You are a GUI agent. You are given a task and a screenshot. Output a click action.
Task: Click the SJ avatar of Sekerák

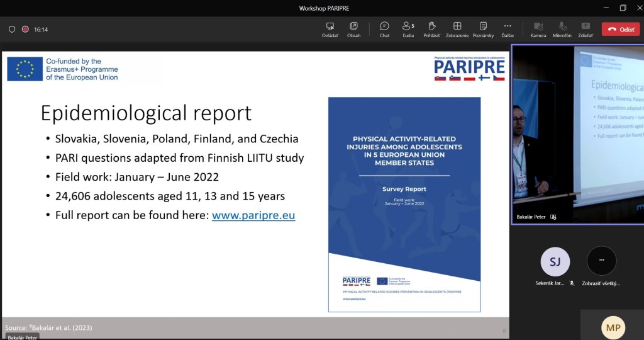coord(555,262)
